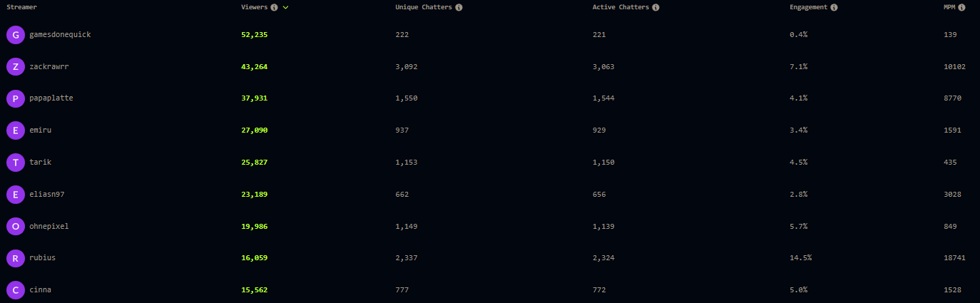Screen dimensions: 980x303
Task: Click the engagement value 7.1%
Action: [798, 66]
